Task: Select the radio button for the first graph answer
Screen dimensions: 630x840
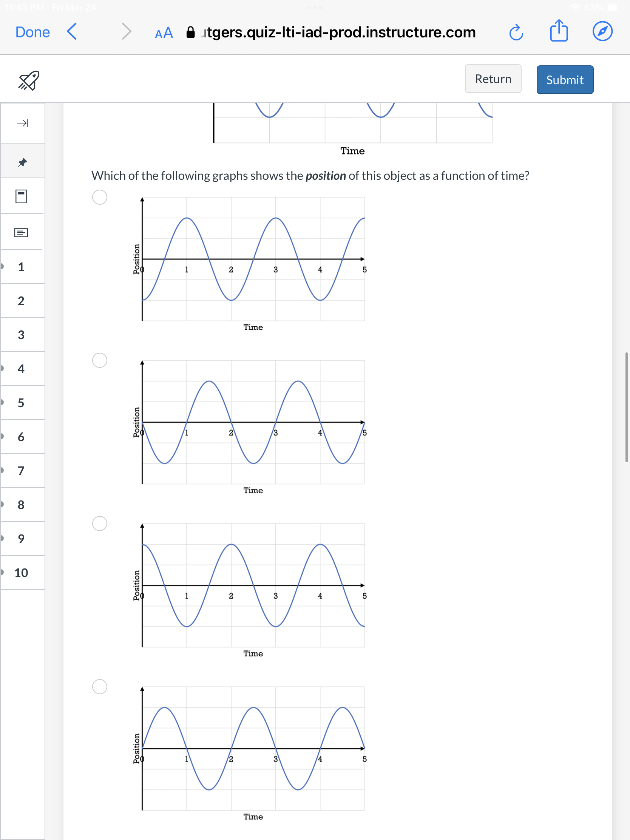Action: click(x=99, y=197)
